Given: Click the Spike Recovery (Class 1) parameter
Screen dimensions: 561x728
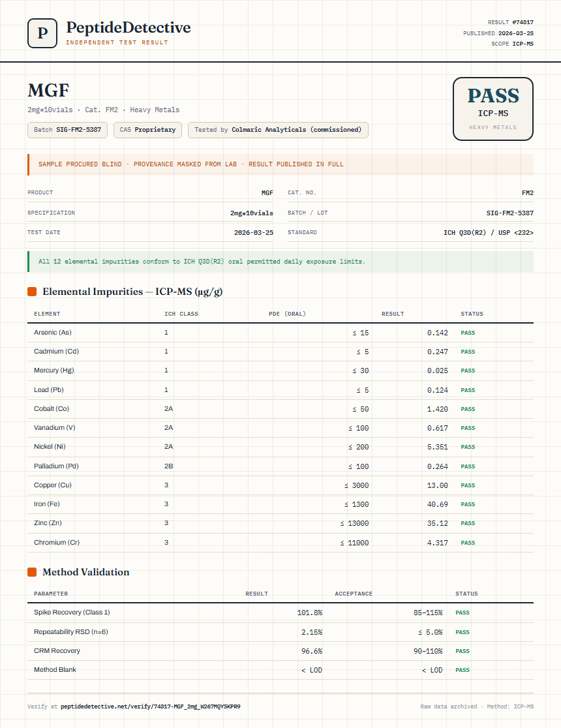Looking at the screenshot, I should [x=72, y=613].
